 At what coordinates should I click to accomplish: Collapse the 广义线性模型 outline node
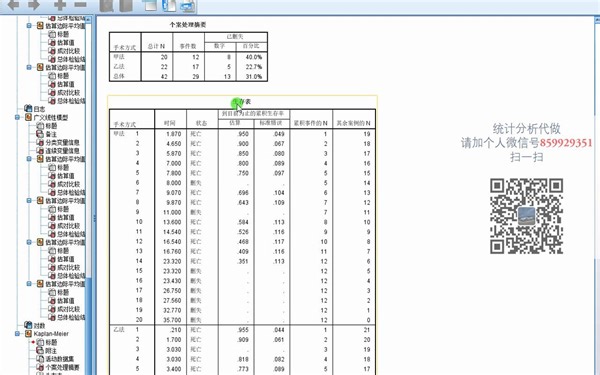tap(18, 117)
